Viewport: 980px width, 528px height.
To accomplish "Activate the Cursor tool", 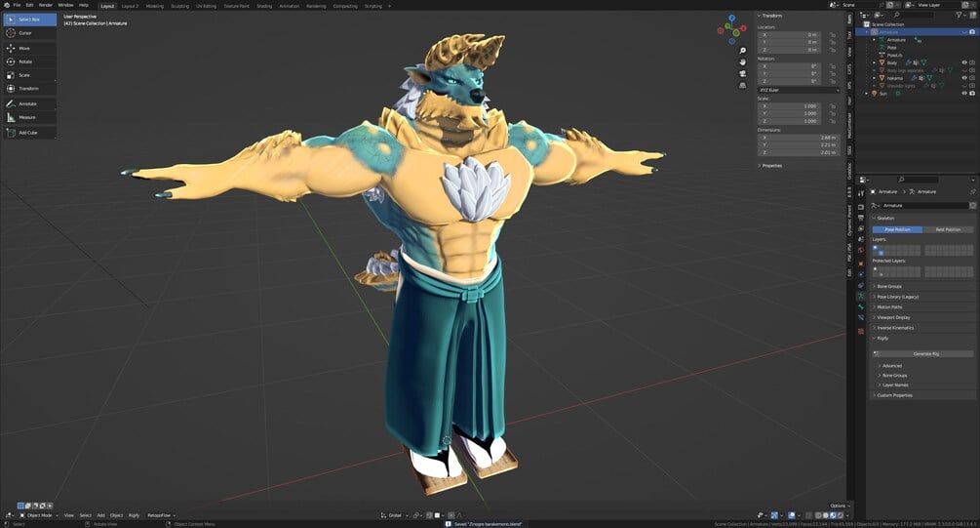I will [x=29, y=33].
